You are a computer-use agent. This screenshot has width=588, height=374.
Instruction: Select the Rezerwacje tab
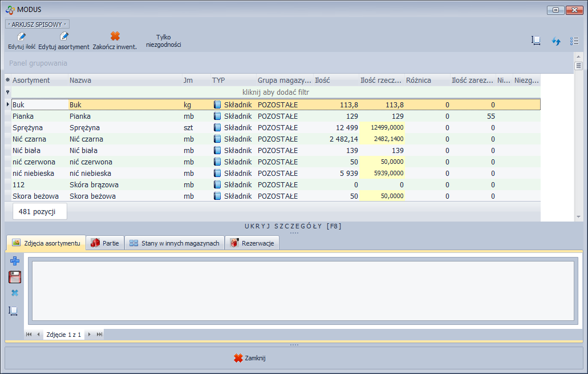pyautogui.click(x=252, y=243)
